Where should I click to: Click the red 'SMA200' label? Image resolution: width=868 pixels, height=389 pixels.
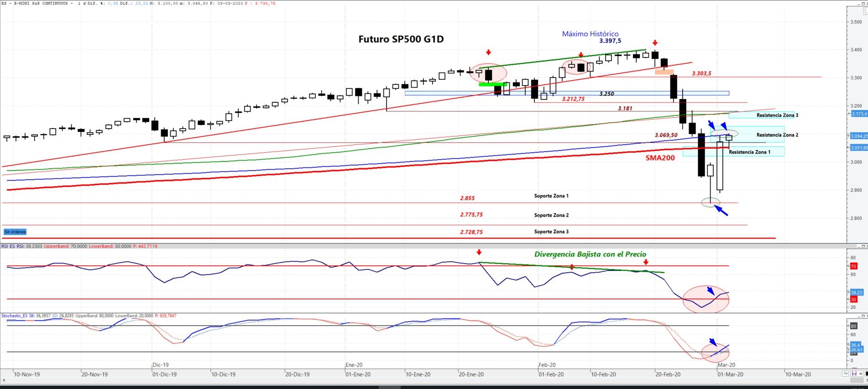(x=660, y=158)
